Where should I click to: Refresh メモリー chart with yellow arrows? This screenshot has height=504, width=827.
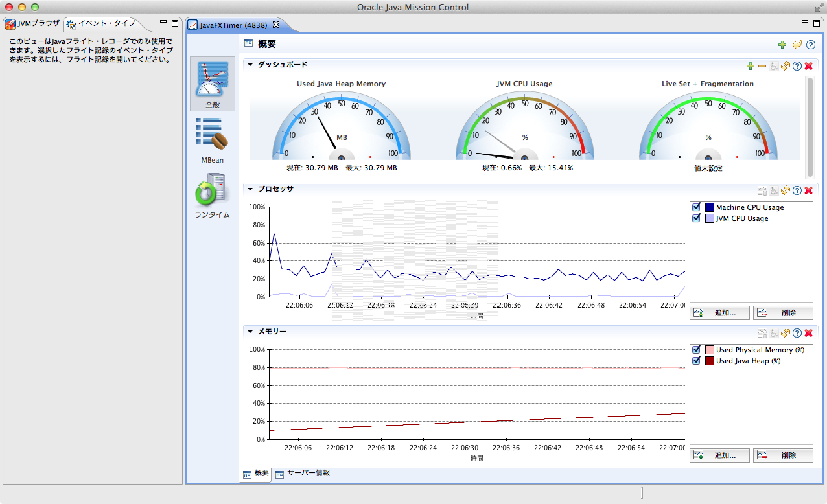pyautogui.click(x=786, y=333)
